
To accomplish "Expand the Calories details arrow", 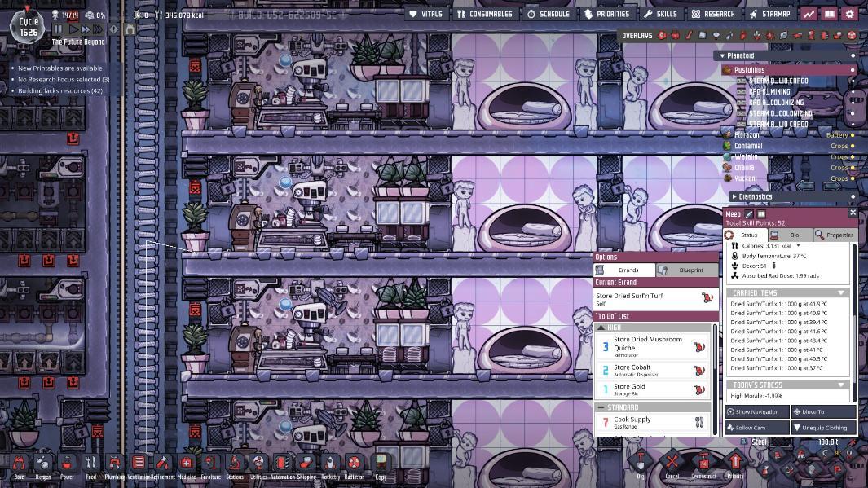I will 798,246.
